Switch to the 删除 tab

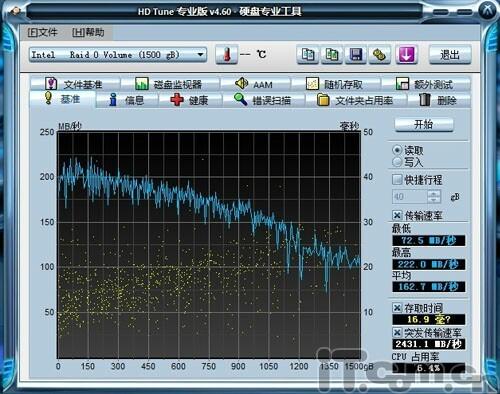pos(439,100)
